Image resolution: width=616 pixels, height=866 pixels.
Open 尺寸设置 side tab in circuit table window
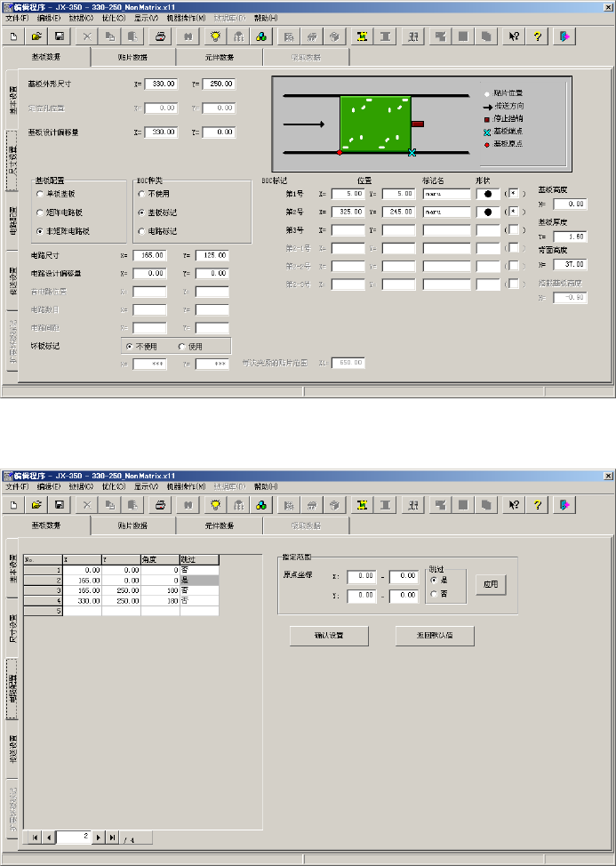(x=12, y=628)
